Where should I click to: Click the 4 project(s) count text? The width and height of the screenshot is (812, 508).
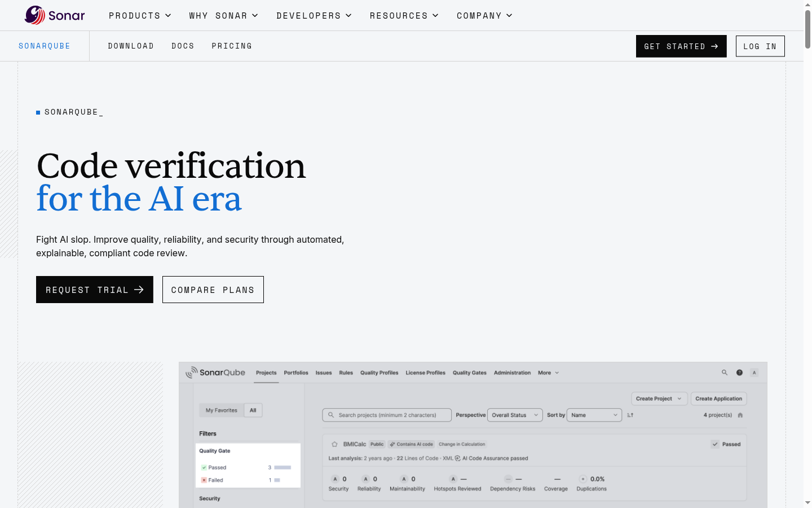718,415
